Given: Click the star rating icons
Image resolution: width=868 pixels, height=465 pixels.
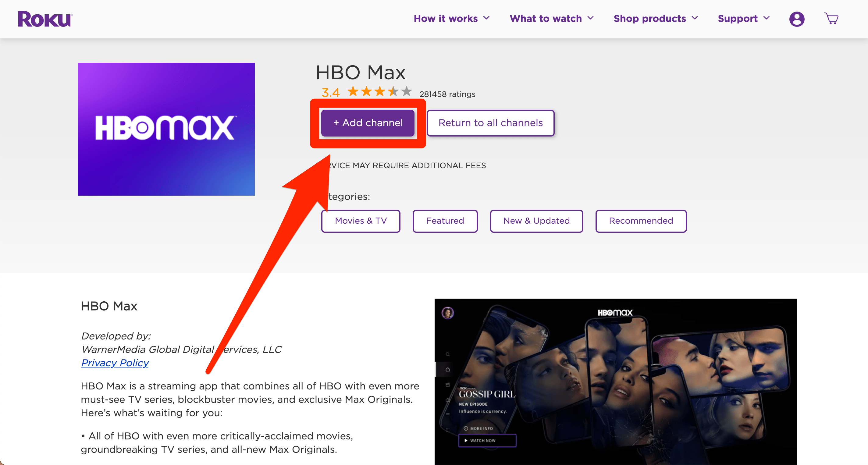Looking at the screenshot, I should 379,91.
